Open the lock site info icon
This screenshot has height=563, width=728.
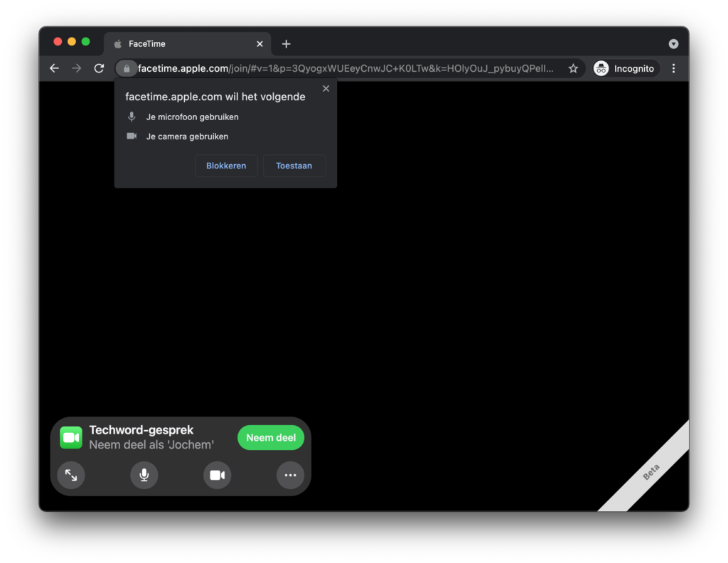point(127,69)
